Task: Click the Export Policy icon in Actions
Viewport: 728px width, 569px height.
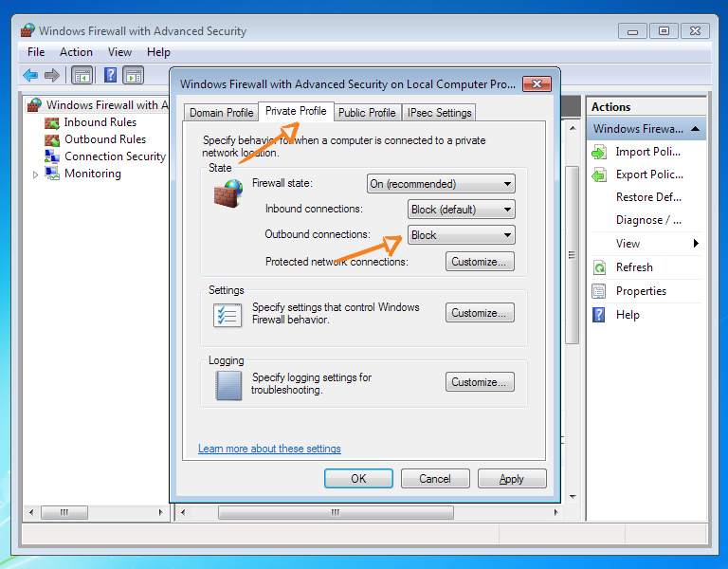Action: click(x=599, y=174)
